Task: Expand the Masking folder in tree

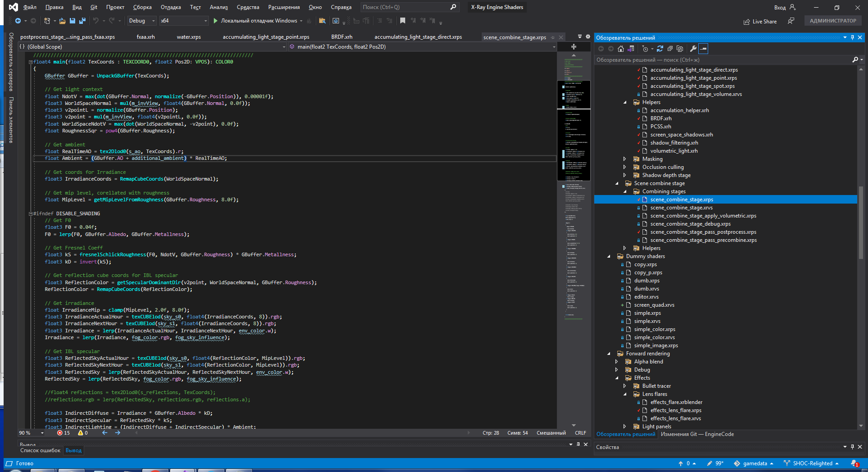Action: click(624, 159)
